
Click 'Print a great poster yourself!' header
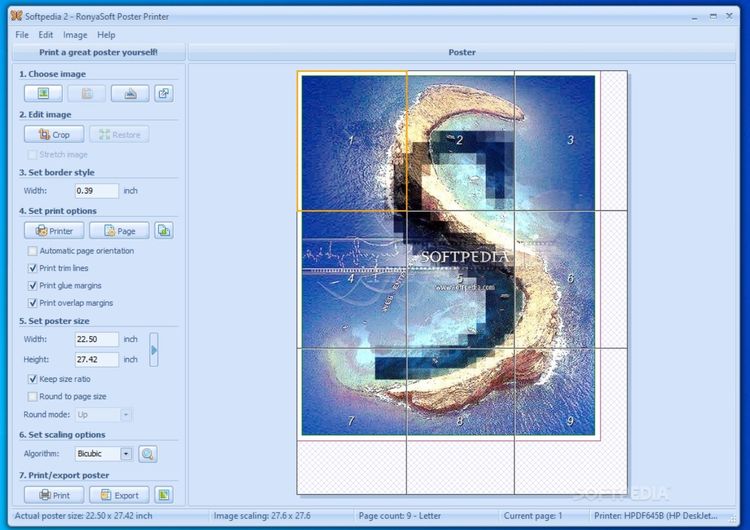[x=99, y=52]
